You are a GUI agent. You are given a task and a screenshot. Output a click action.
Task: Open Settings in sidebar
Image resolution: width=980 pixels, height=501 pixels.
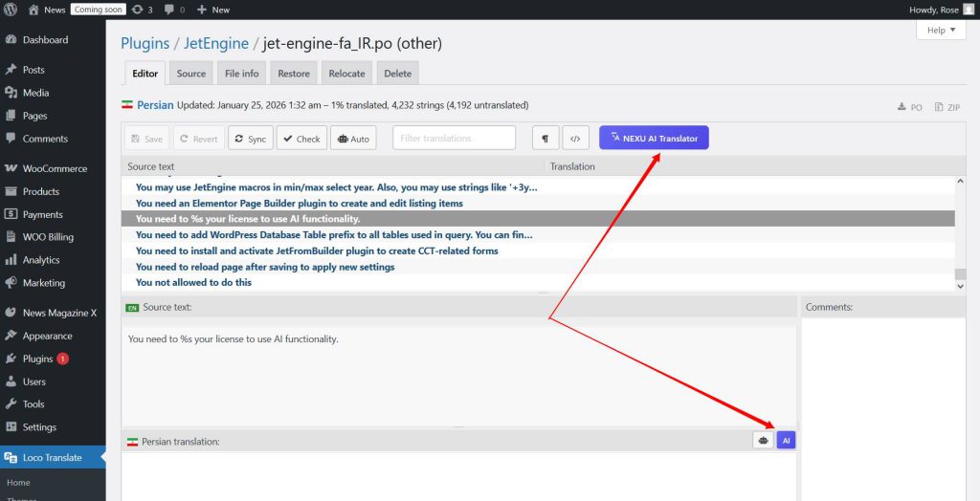(x=39, y=427)
